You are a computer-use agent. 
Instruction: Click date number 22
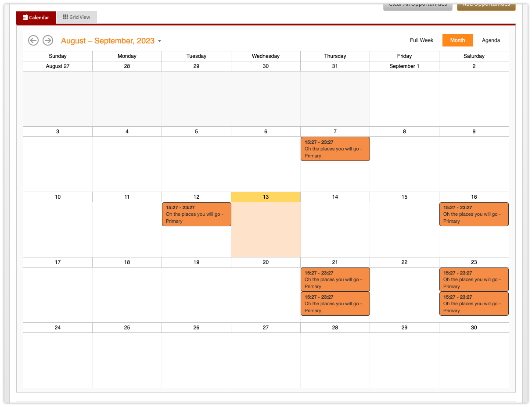[x=404, y=262]
